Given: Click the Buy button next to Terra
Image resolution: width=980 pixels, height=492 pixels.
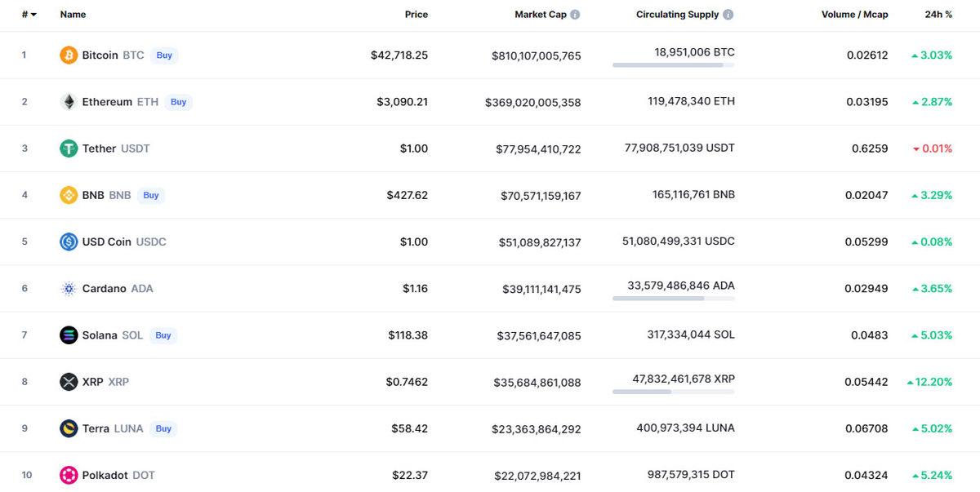Looking at the screenshot, I should [x=163, y=428].
